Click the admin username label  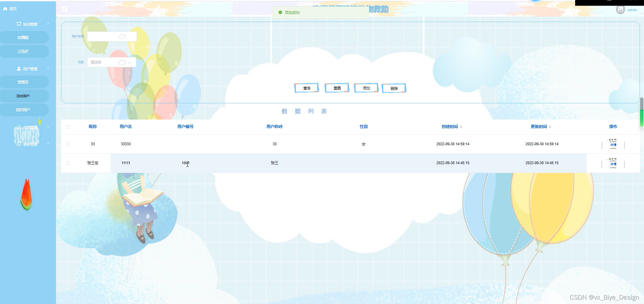(632, 10)
